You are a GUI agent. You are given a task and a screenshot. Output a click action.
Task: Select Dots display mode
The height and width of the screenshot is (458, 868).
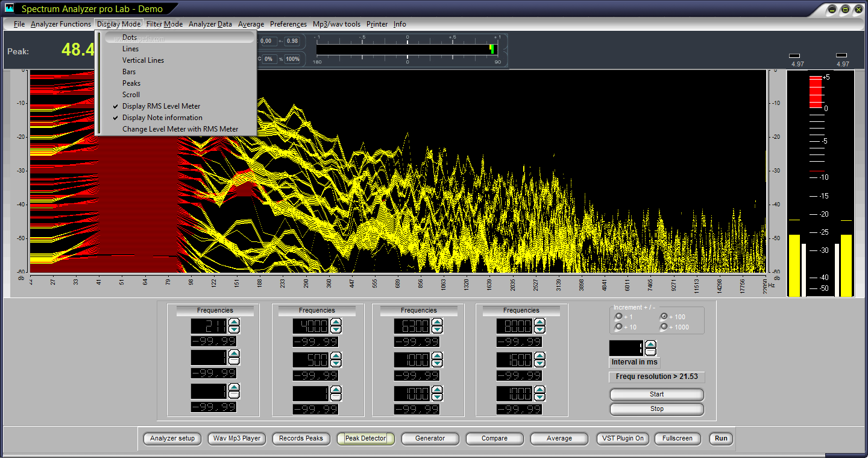click(x=179, y=37)
